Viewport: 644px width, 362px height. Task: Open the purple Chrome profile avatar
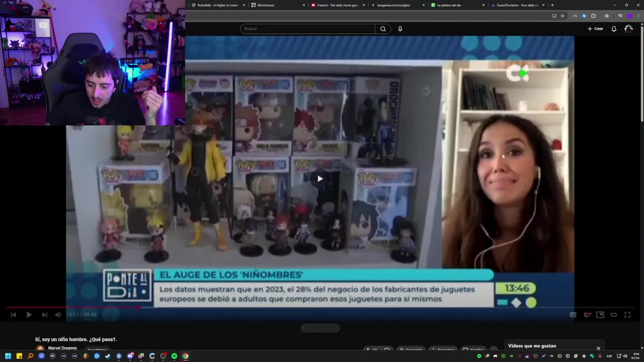pos(629,16)
